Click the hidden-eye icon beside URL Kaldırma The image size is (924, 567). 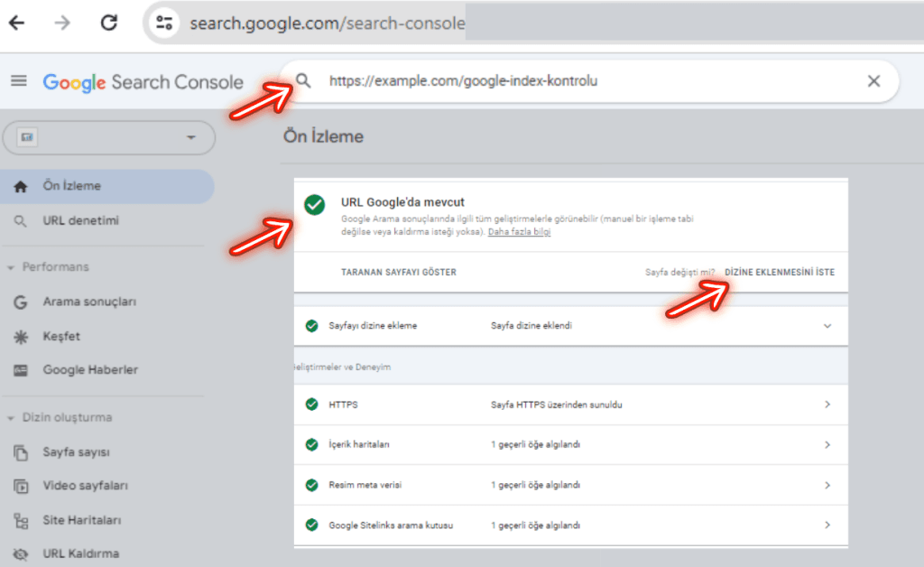[21, 554]
